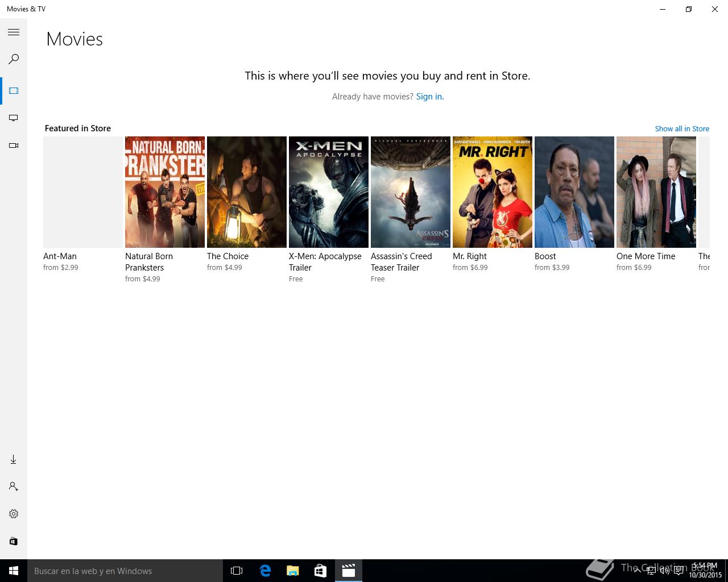Click the Windows Start button
The image size is (728, 582).
tap(14, 571)
